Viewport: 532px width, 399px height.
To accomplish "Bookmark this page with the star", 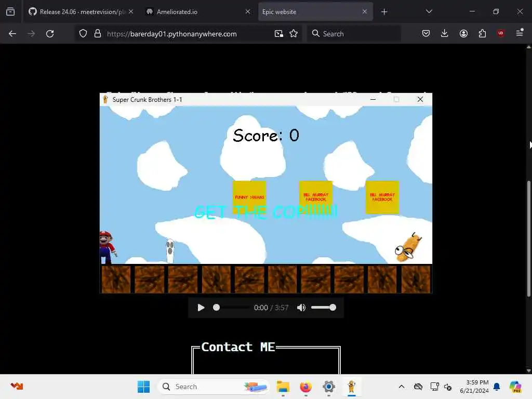I will click(x=294, y=34).
